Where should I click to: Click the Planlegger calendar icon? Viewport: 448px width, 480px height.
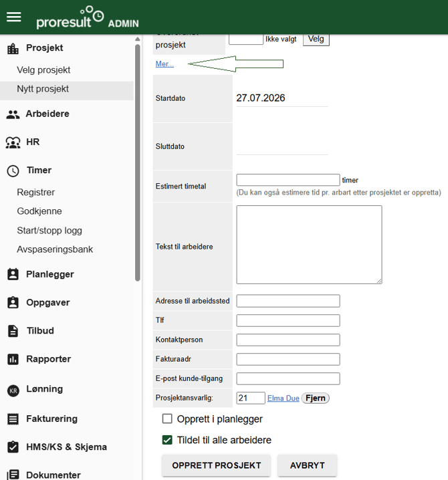[x=13, y=274]
